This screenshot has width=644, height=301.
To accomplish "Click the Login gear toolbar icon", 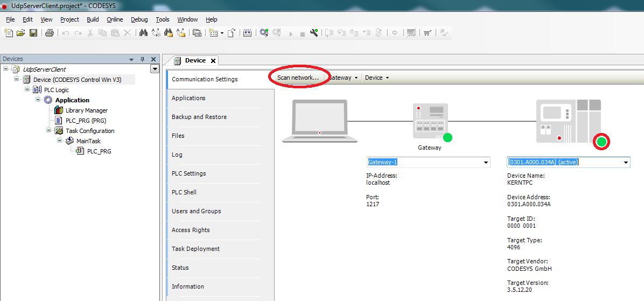I will (264, 33).
